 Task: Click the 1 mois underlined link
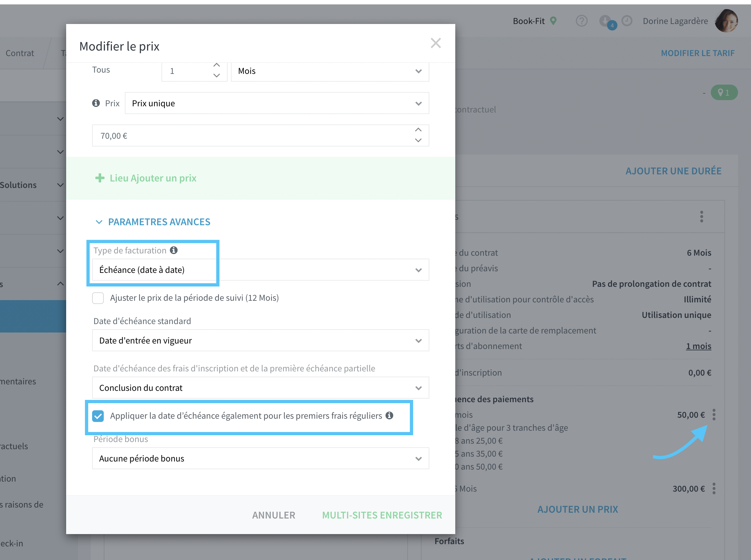tap(698, 346)
